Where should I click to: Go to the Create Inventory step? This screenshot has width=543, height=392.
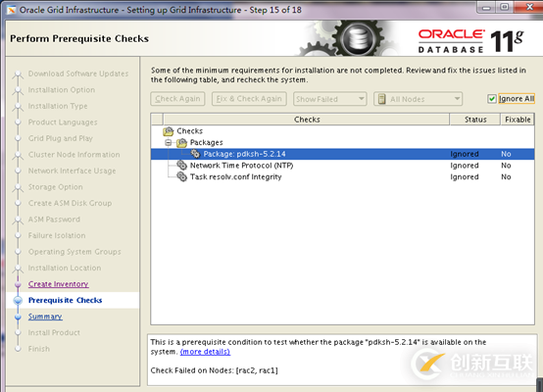pyautogui.click(x=58, y=284)
